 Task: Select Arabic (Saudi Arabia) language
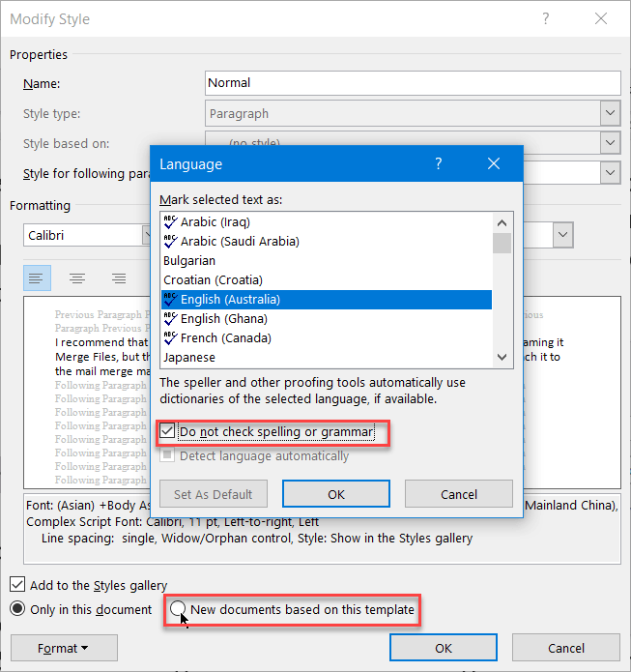327,242
